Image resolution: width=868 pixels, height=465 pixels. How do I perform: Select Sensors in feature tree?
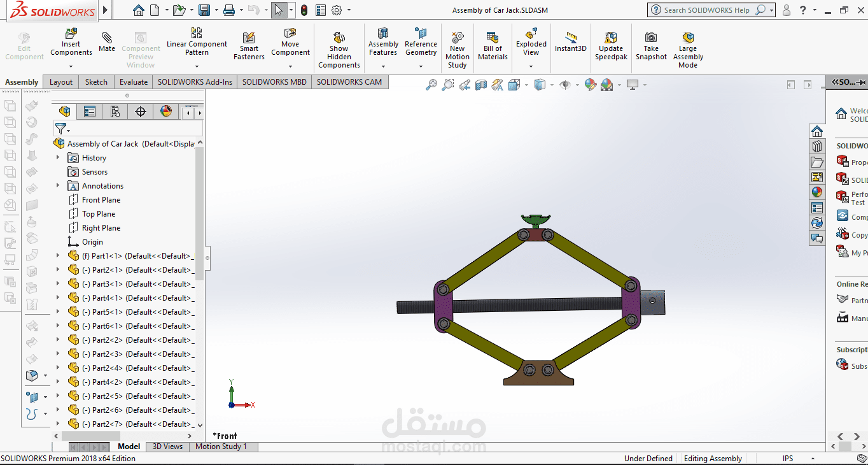click(94, 171)
